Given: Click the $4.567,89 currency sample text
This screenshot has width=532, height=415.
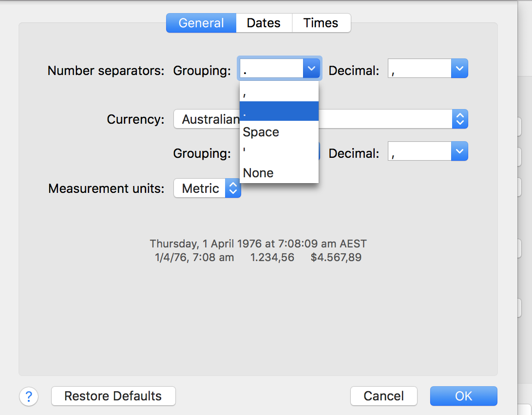Looking at the screenshot, I should click(x=336, y=257).
